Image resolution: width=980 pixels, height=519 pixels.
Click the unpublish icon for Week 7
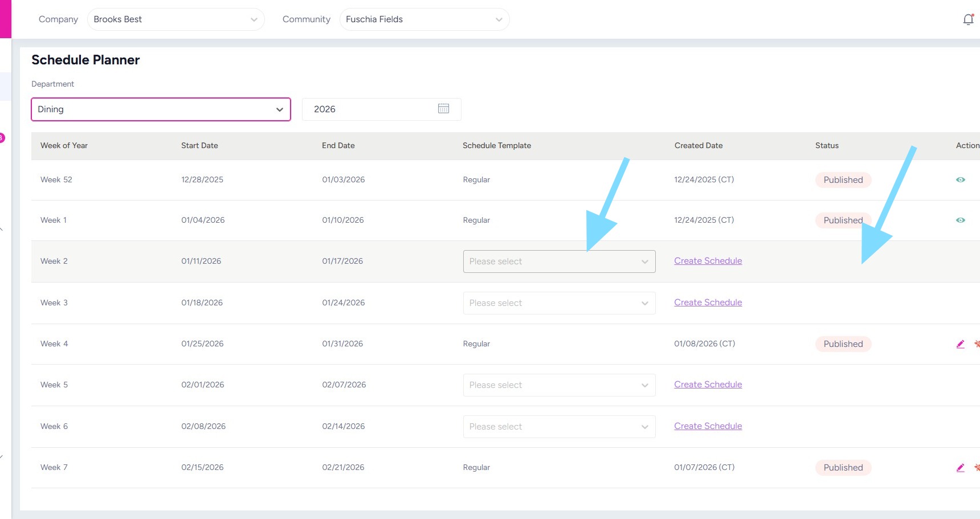[x=977, y=468]
